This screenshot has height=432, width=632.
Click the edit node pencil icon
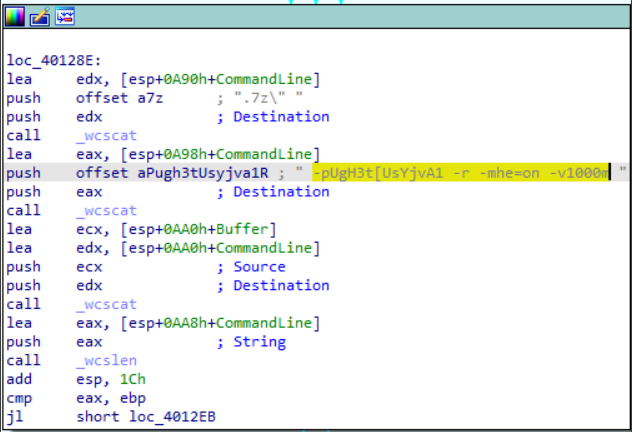tap(39, 16)
